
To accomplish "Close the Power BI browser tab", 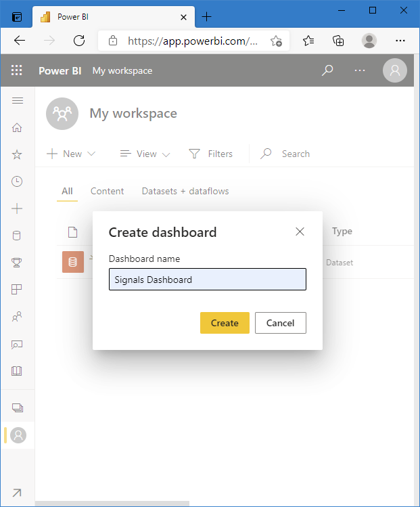I will [x=183, y=17].
